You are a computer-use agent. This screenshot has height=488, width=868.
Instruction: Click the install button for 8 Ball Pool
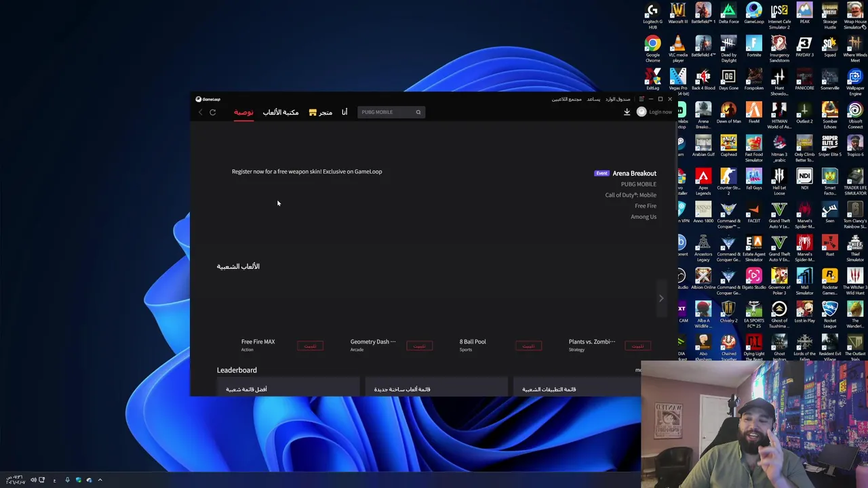point(528,346)
